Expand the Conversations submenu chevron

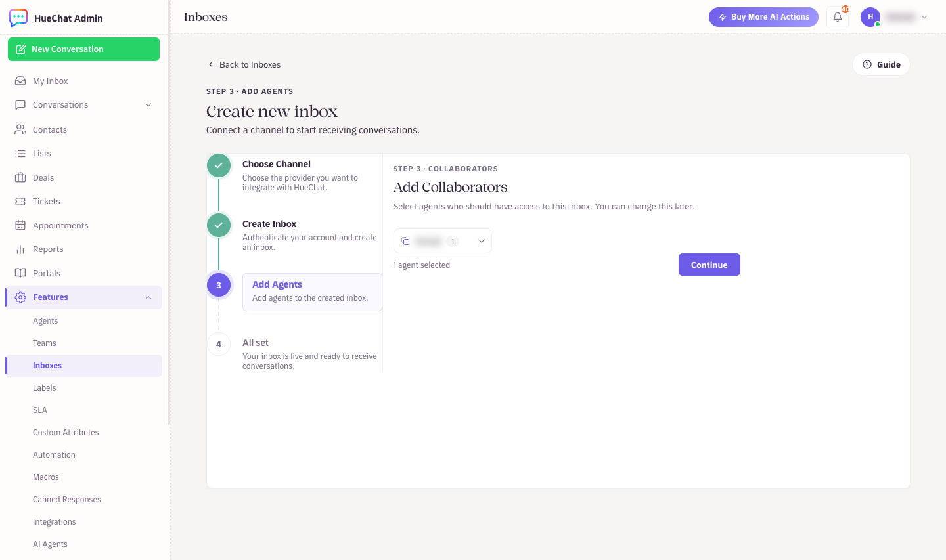pyautogui.click(x=148, y=105)
